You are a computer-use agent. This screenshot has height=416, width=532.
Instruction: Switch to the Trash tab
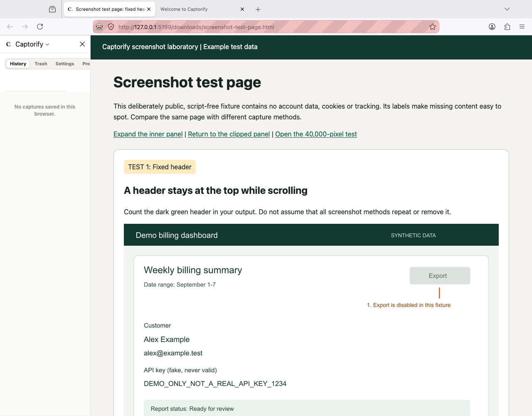(41, 64)
